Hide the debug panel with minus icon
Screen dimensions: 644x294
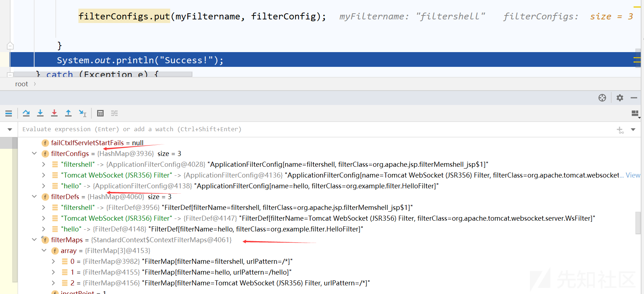point(634,98)
